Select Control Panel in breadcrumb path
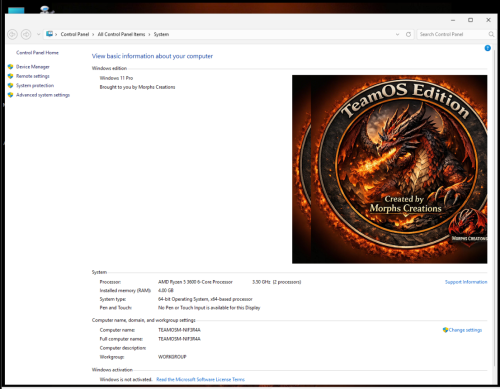This screenshot has width=500, height=389. pos(75,34)
